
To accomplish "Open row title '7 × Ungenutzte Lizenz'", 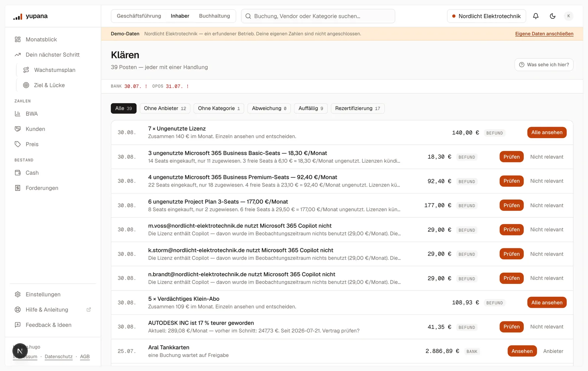I will tap(177, 129).
